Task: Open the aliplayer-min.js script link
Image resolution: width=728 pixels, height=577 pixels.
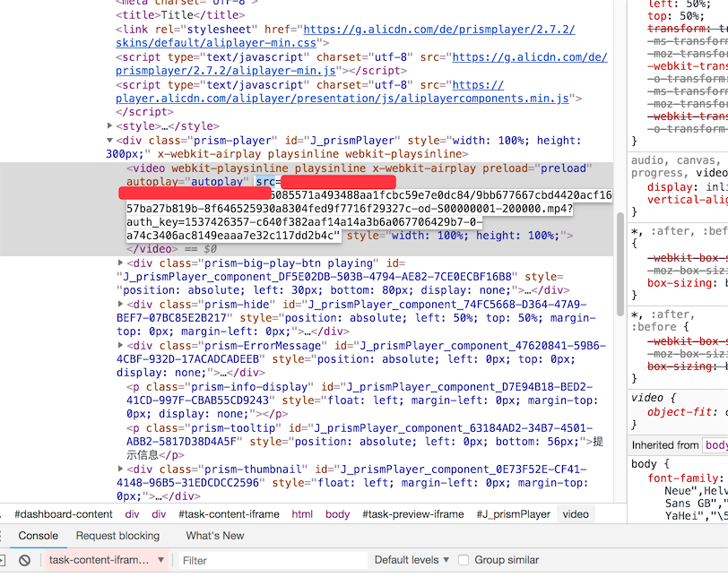Action: click(x=361, y=64)
